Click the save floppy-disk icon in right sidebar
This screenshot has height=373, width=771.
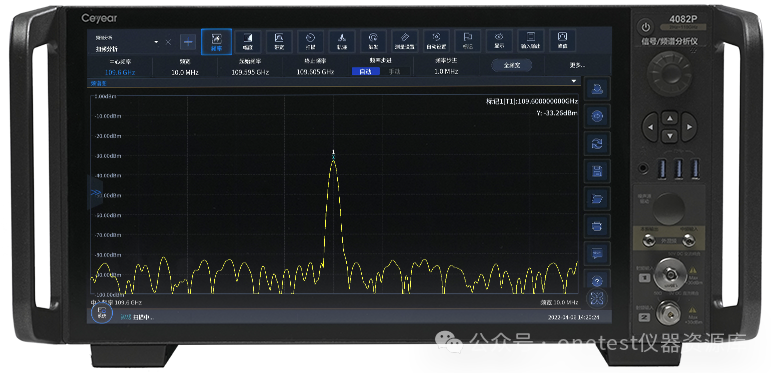[598, 172]
